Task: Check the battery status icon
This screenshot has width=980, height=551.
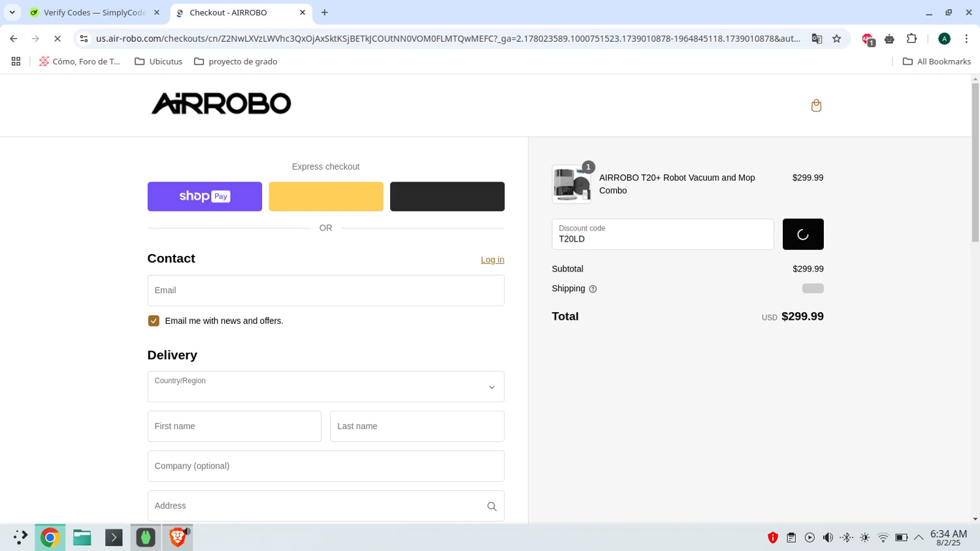Action: (x=901, y=537)
